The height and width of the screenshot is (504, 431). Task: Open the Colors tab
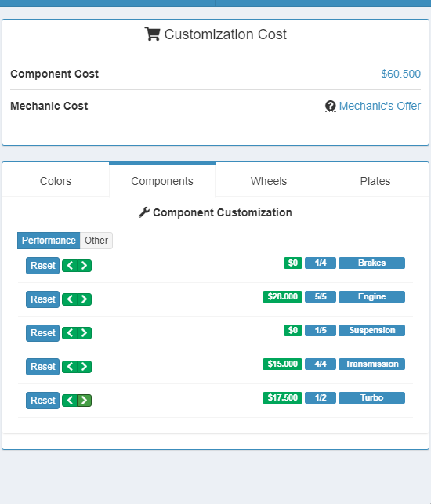(56, 181)
